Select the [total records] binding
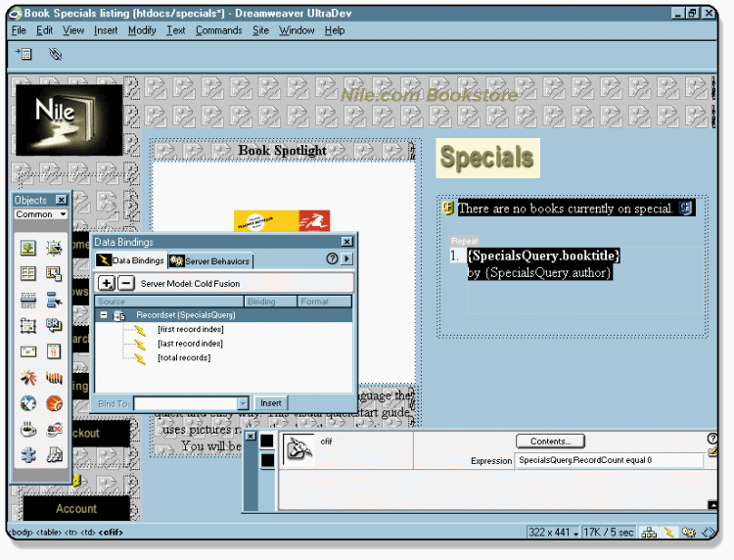 [184, 357]
